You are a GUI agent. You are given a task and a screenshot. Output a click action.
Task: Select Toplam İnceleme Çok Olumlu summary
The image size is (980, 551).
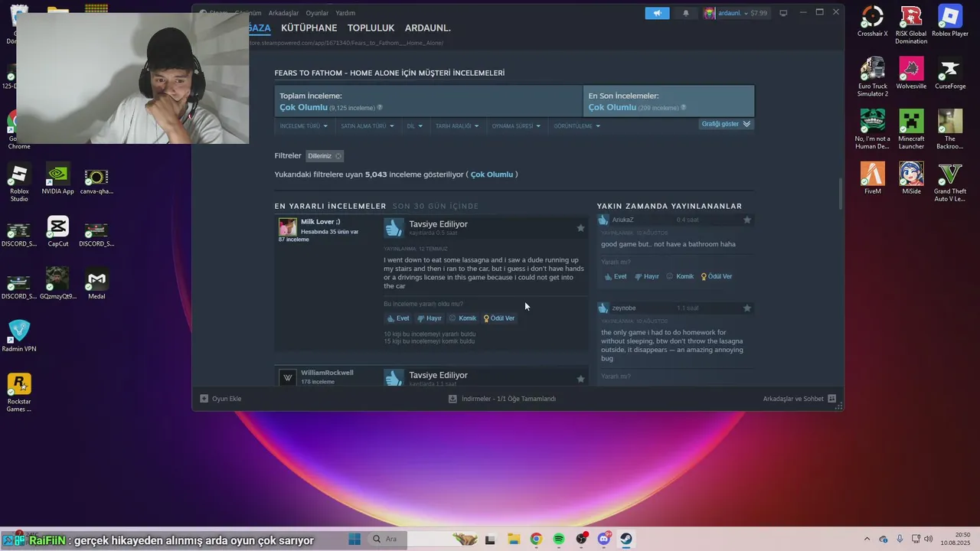pos(428,101)
